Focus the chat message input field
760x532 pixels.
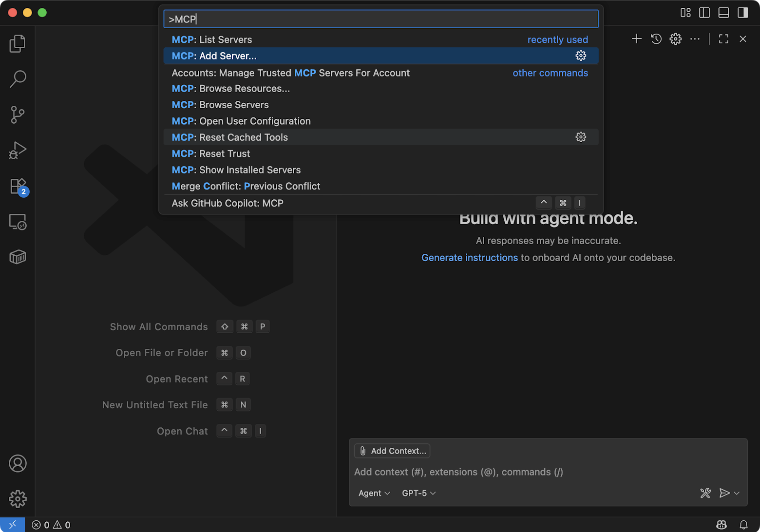[548, 472]
